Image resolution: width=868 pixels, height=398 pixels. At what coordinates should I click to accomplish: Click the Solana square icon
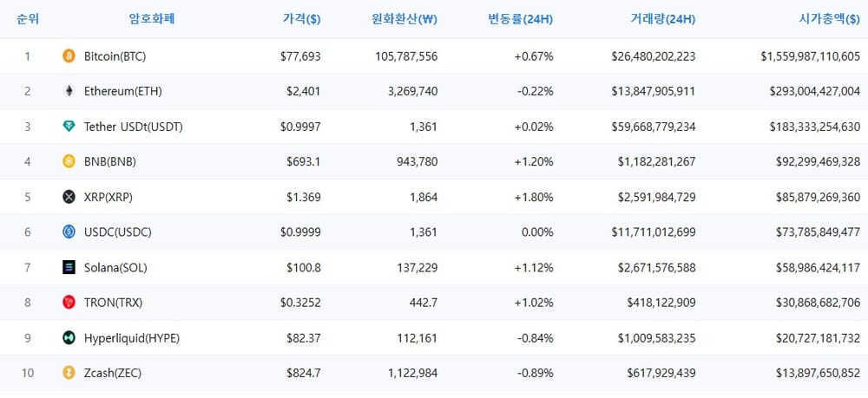[69, 268]
